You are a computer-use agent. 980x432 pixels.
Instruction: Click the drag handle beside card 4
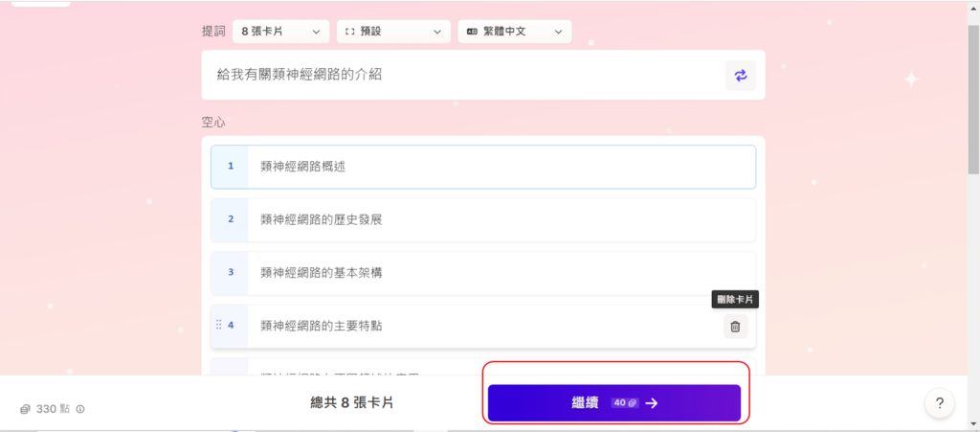click(219, 326)
